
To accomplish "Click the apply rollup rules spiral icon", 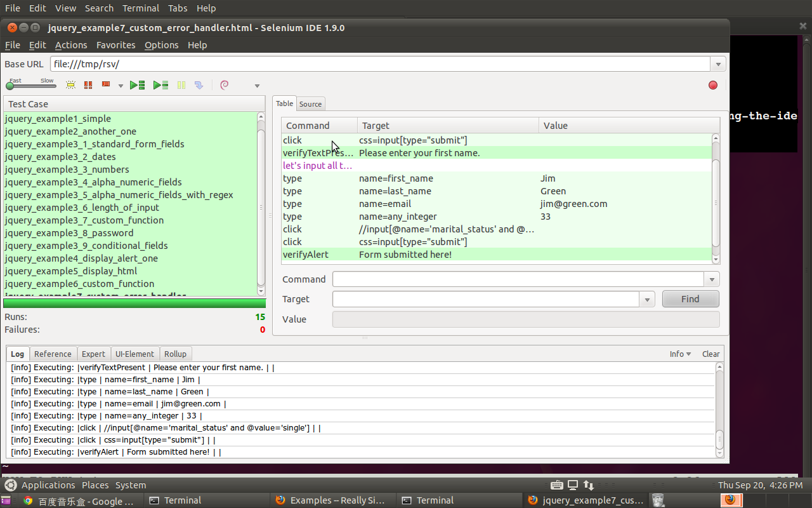I will point(224,85).
